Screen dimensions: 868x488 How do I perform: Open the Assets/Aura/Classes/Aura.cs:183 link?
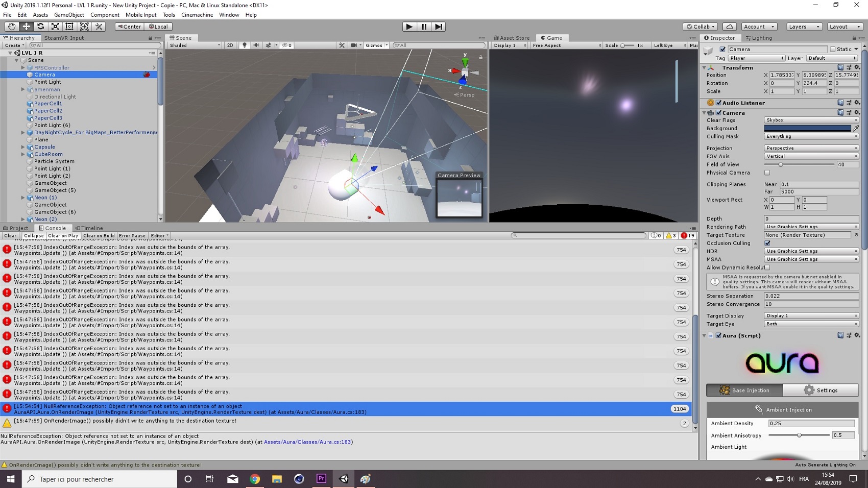tap(307, 442)
